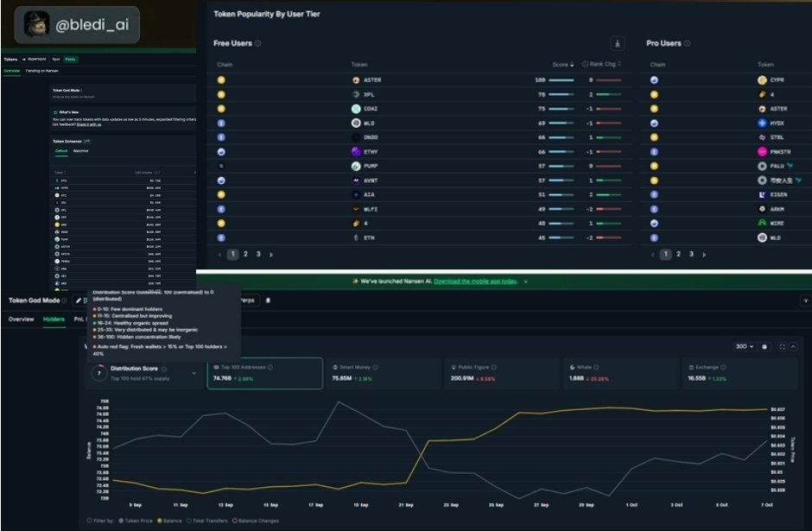Click the Smart Money metric icon
The height and width of the screenshot is (531, 812).
point(337,366)
